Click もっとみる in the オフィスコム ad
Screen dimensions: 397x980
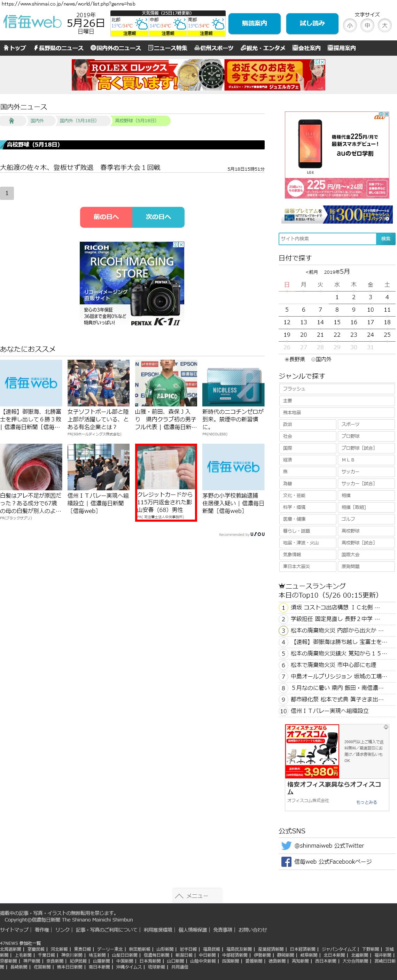(x=367, y=802)
